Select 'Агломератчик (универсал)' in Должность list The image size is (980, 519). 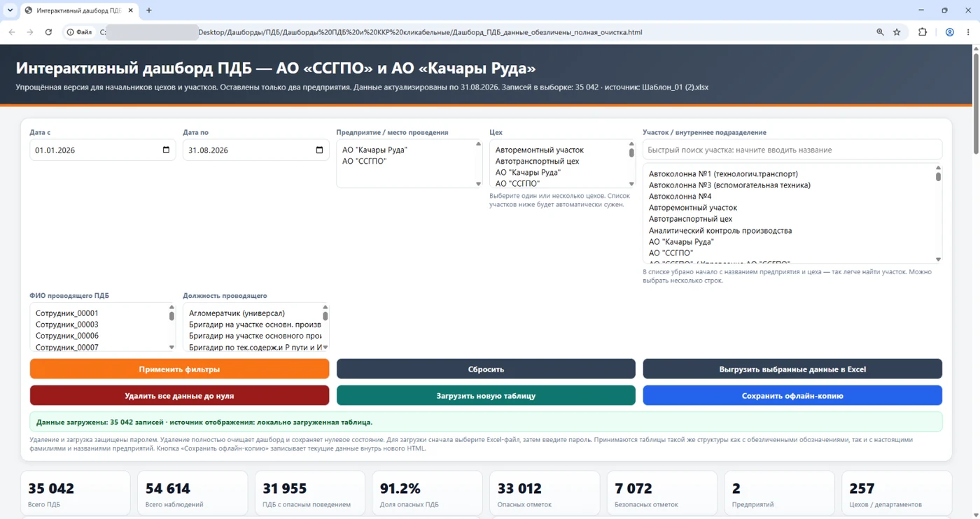click(252, 313)
